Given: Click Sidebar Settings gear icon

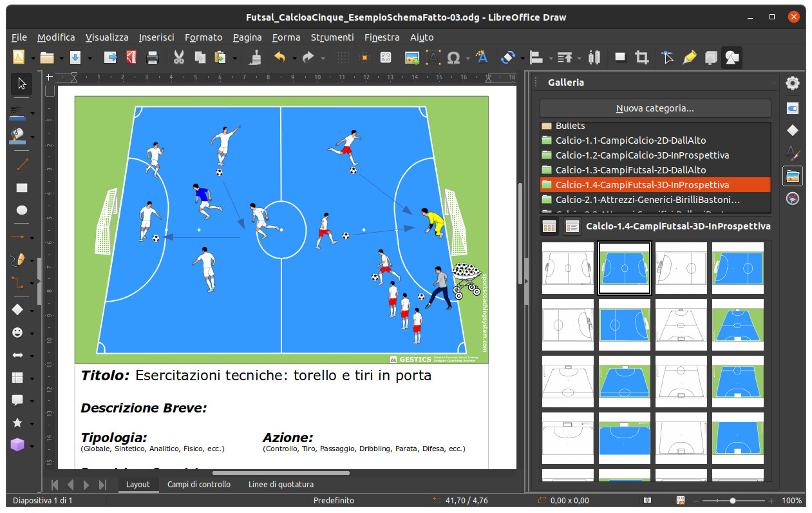Looking at the screenshot, I should pos(793,83).
